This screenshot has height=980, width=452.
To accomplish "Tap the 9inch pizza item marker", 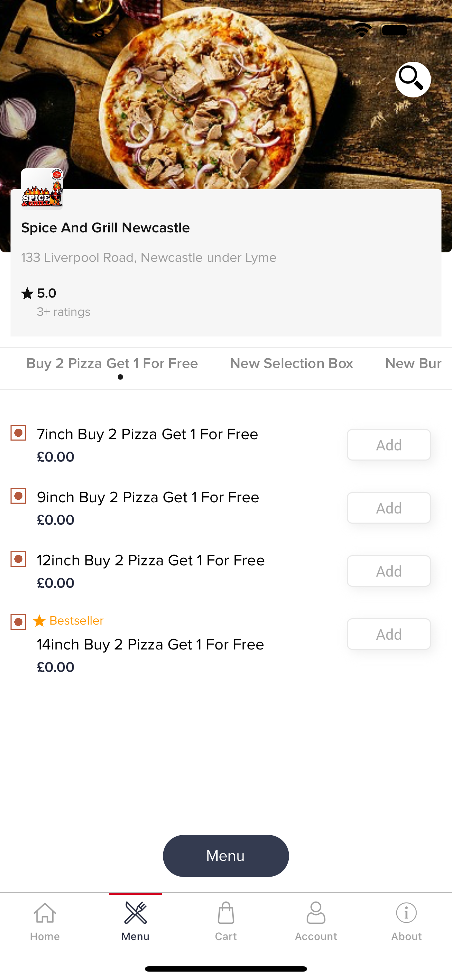I will [x=18, y=496].
